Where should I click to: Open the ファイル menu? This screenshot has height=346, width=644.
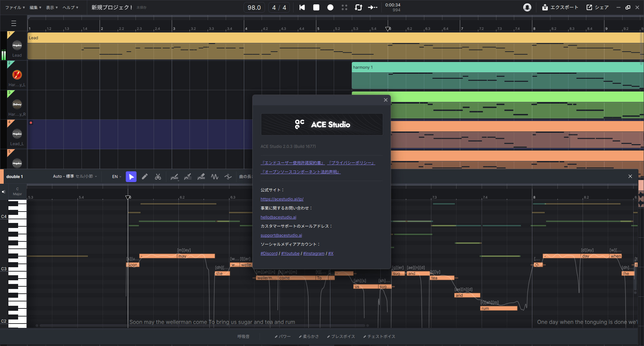[15, 7]
